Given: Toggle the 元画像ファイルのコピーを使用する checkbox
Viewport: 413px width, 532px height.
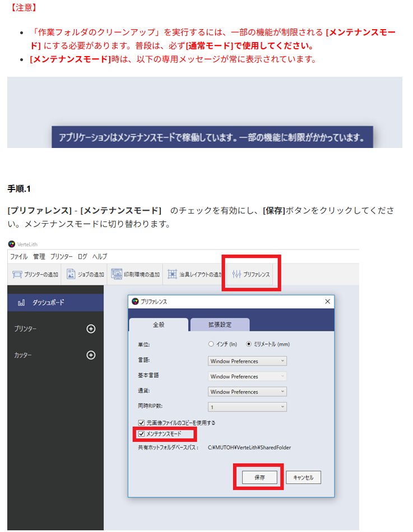Looking at the screenshot, I should point(141,423).
